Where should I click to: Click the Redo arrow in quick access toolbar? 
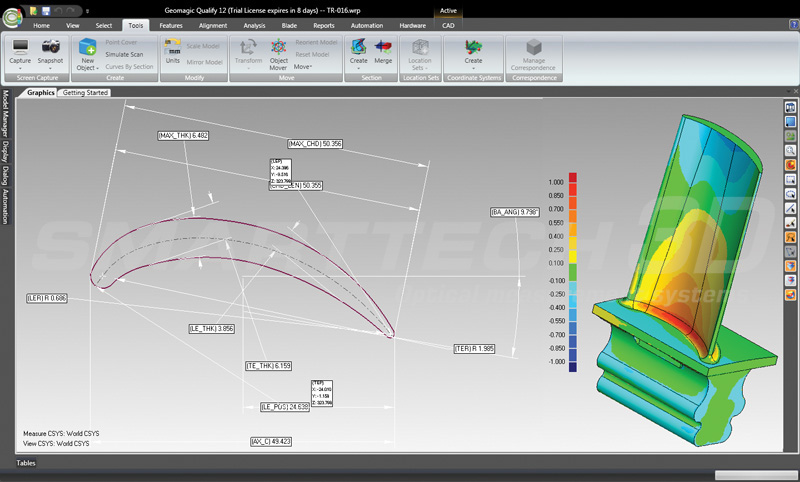(71, 11)
